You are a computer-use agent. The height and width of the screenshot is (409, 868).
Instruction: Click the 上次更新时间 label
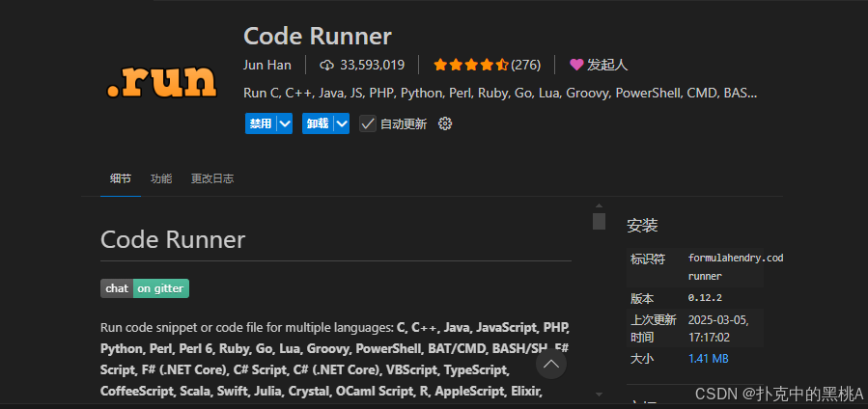pos(654,328)
